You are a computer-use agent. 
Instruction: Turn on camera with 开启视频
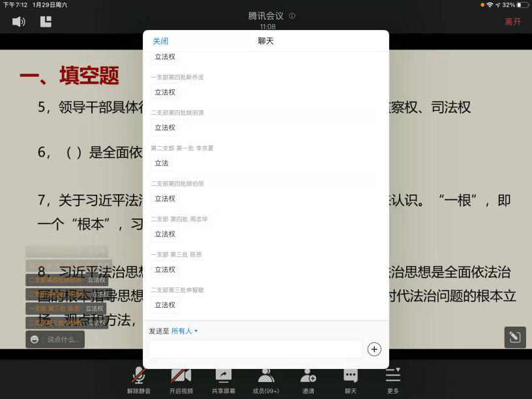pos(181,379)
